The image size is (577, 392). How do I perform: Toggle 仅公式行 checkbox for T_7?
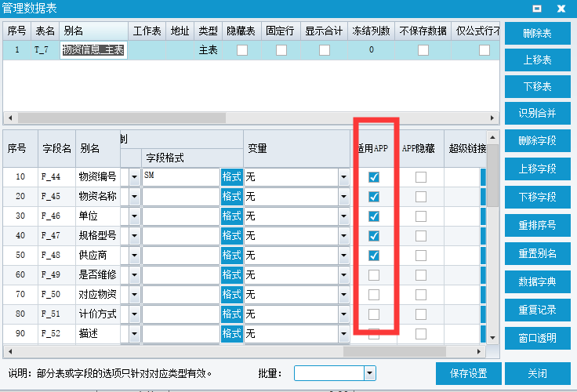tap(484, 50)
